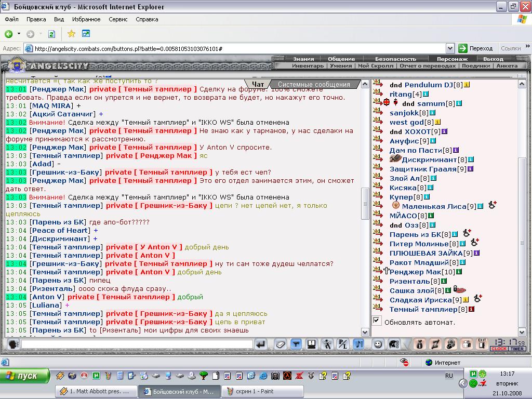Toggle the Обновлять автомат. checkbox
532x399 pixels.
click(376, 320)
